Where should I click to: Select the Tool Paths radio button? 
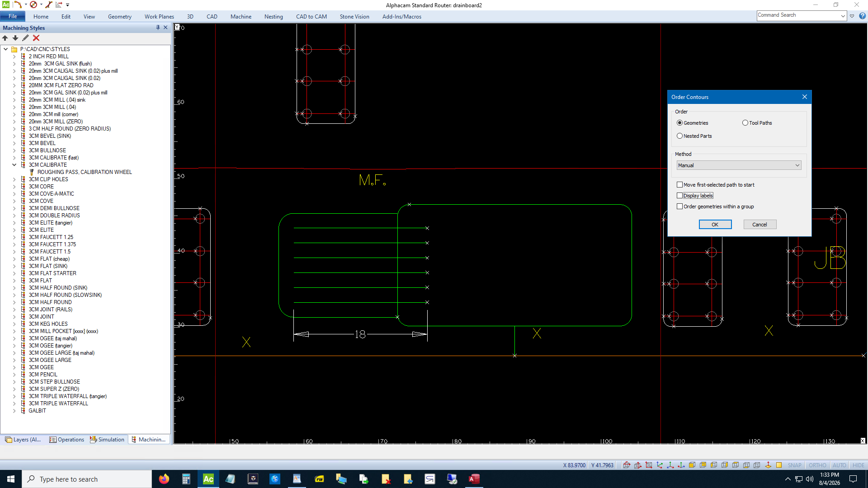tap(745, 123)
